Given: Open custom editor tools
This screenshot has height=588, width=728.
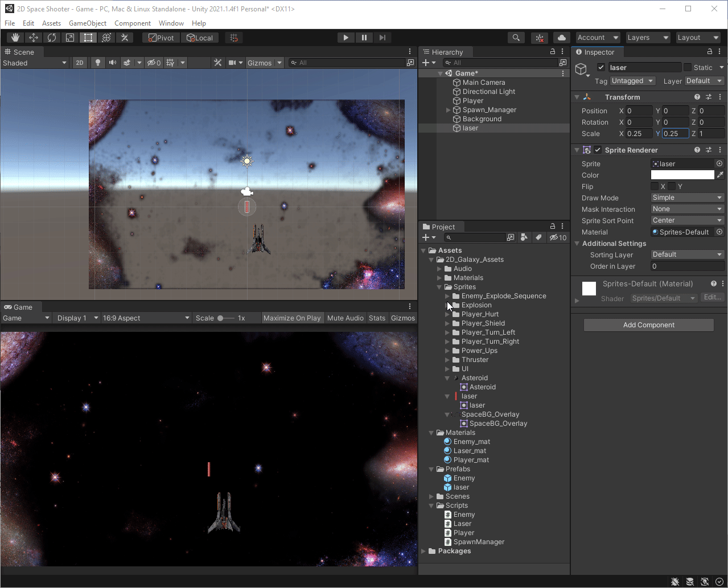Looking at the screenshot, I should click(x=125, y=38).
